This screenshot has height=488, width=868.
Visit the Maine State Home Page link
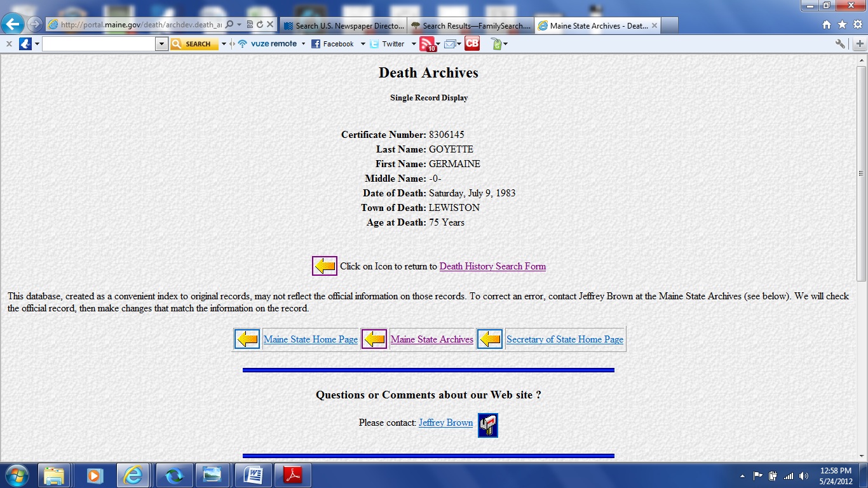click(310, 339)
